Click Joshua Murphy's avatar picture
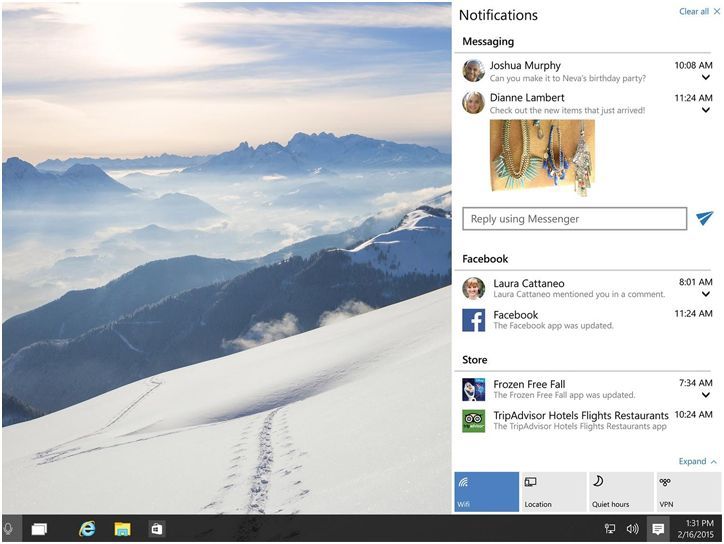Image resolution: width=724 pixels, height=544 pixels. (473, 71)
